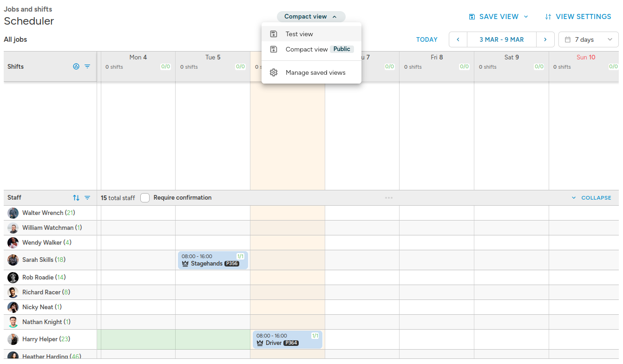623x364 pixels.
Task: Click the Shifts smiley face icon
Action: pos(76,66)
